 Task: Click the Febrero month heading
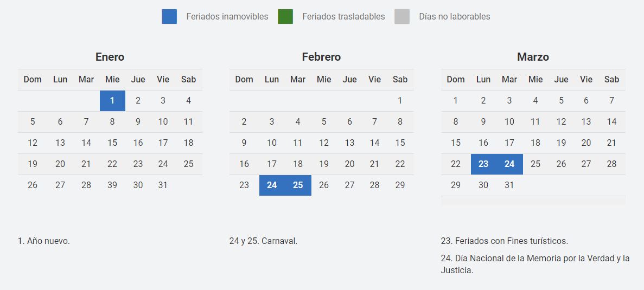[x=321, y=57]
